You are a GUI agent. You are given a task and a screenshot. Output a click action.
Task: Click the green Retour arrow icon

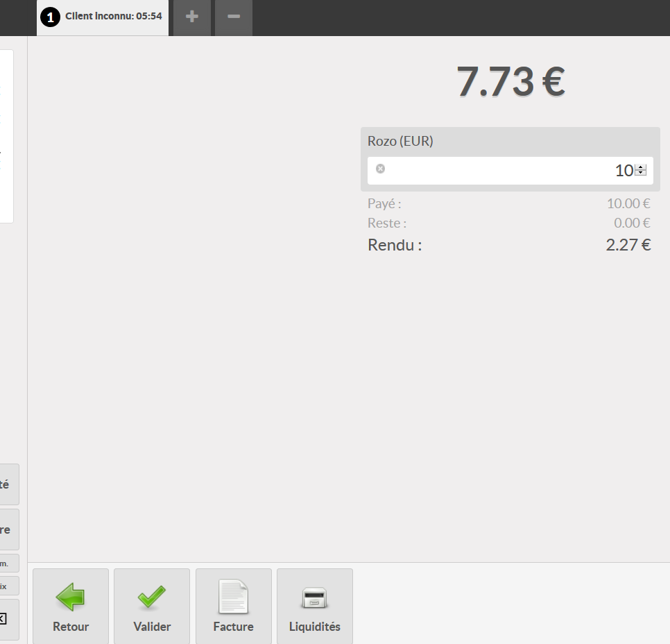[x=70, y=597]
